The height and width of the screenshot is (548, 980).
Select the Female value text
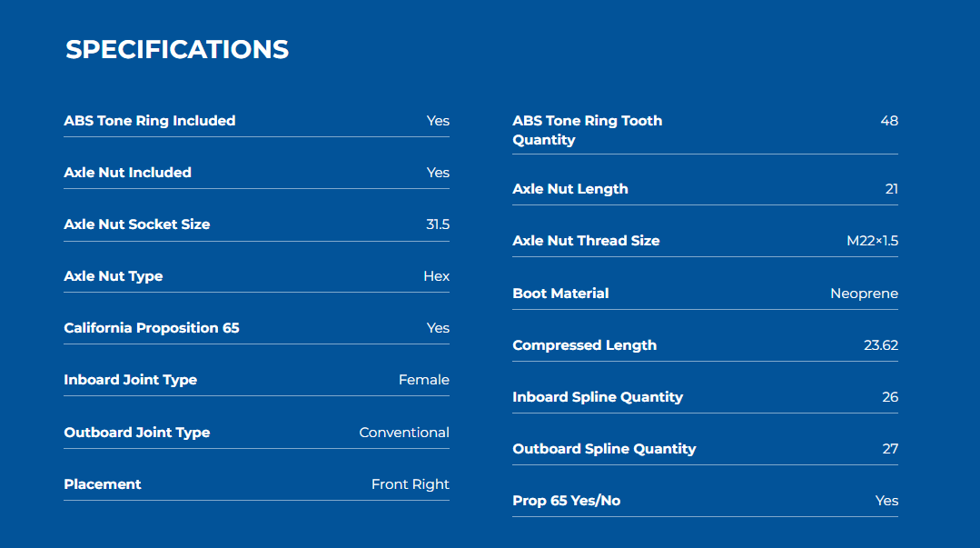424,381
